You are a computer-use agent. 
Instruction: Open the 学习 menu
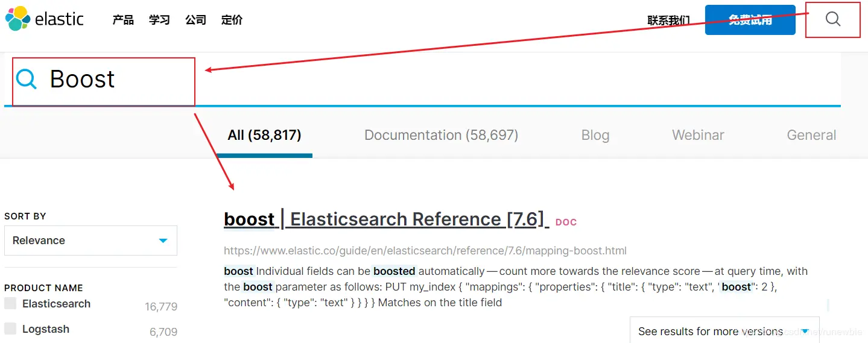click(x=159, y=20)
